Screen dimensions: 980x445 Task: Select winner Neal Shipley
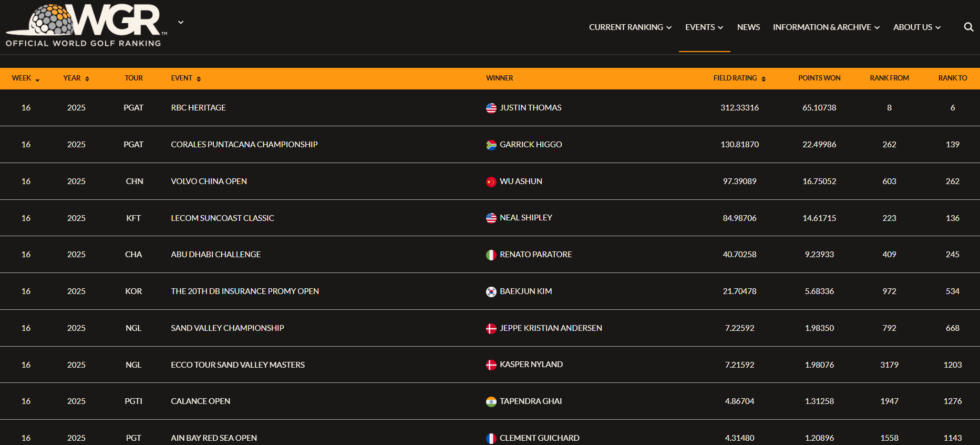[x=526, y=217]
